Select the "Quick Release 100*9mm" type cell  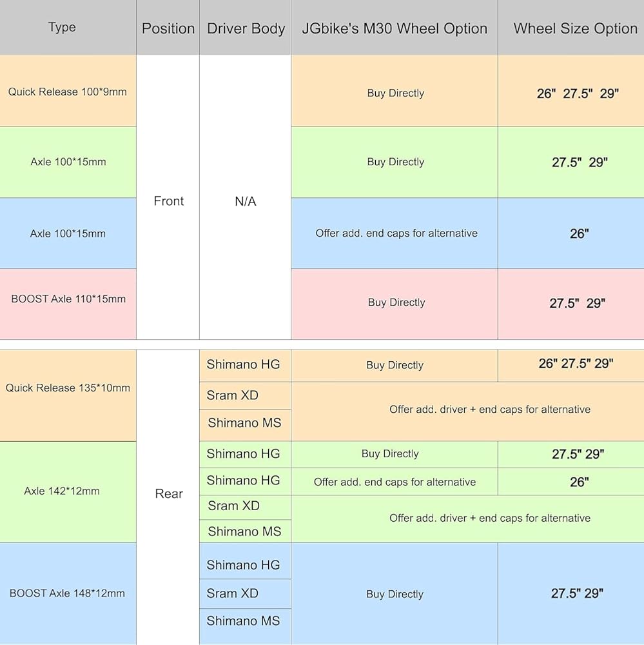click(x=68, y=92)
